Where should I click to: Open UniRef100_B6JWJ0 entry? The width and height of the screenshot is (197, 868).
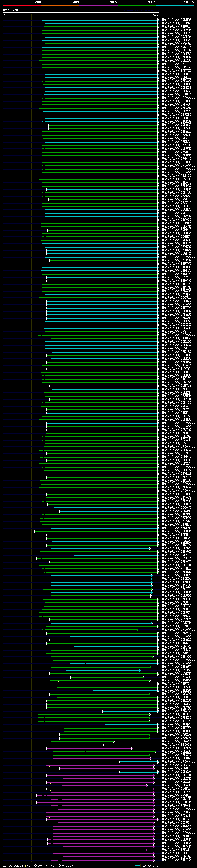tap(177, 94)
